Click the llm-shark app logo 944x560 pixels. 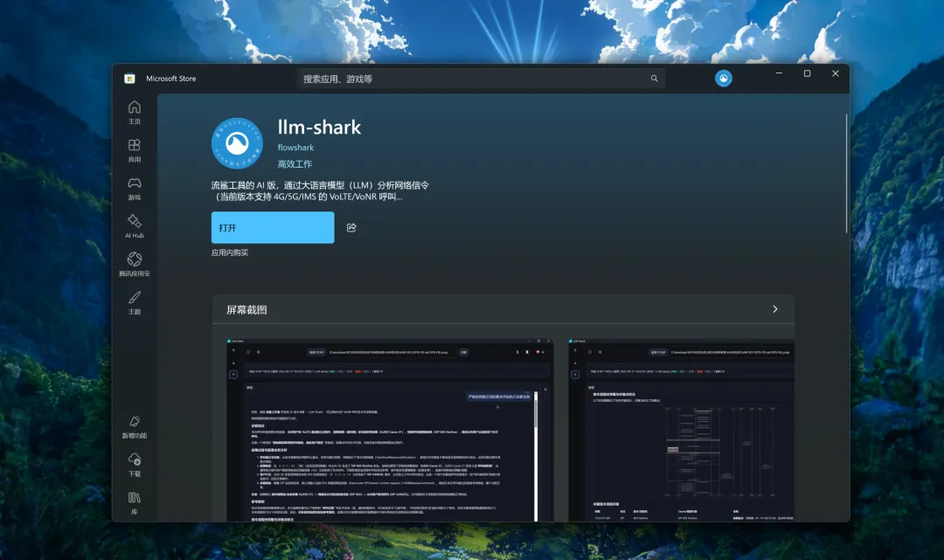point(237,143)
